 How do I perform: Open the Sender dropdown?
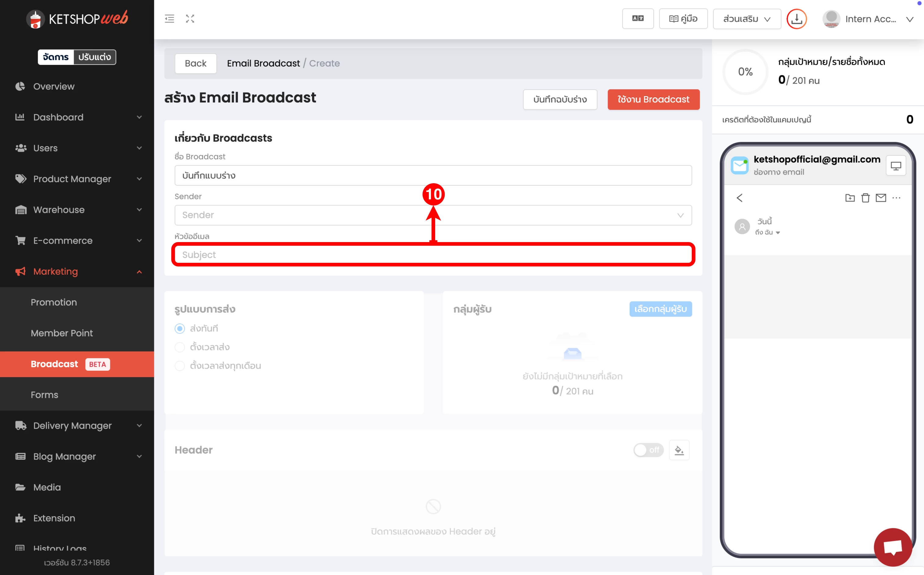point(433,215)
